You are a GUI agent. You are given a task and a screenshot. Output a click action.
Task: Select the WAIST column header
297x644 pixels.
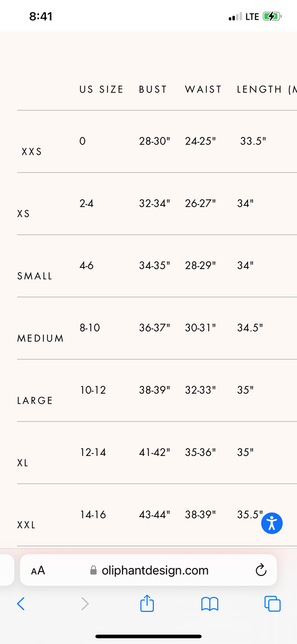click(x=203, y=89)
